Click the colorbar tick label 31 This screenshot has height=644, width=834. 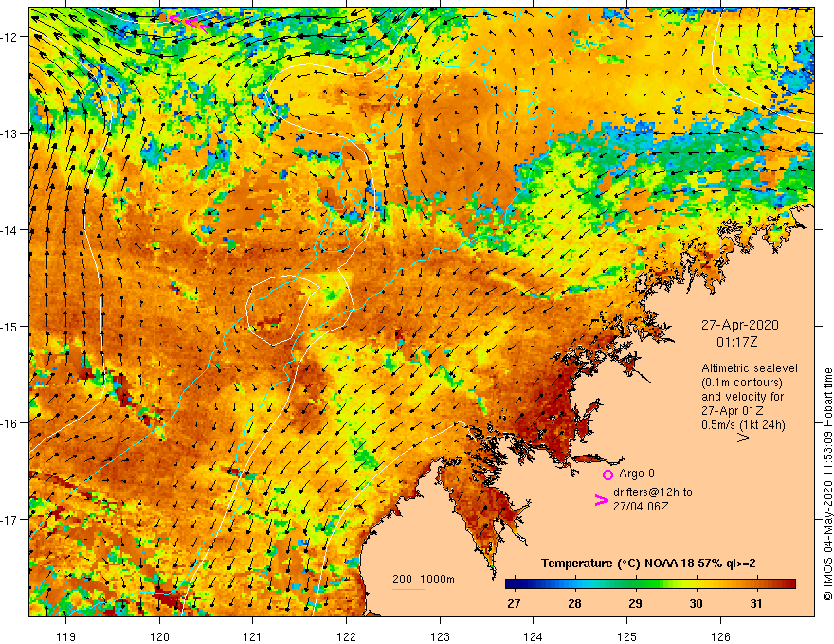tap(756, 603)
